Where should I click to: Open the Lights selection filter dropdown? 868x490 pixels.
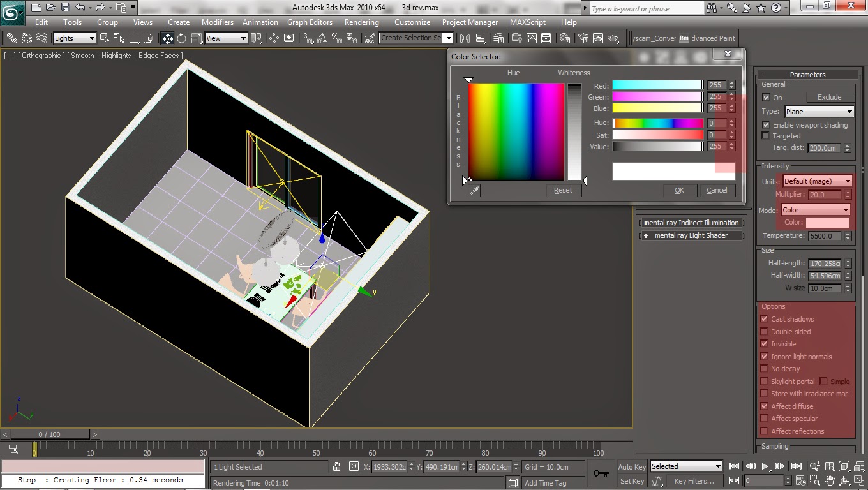point(75,38)
